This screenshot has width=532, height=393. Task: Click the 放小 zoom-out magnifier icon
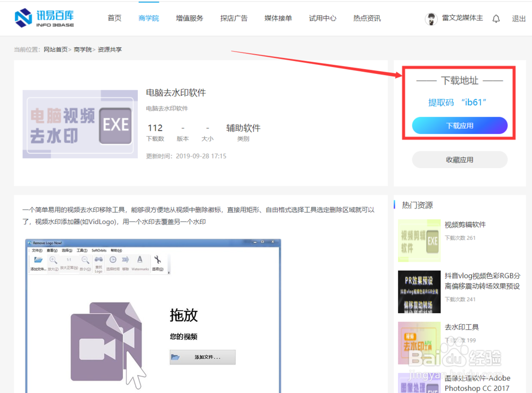click(x=85, y=260)
